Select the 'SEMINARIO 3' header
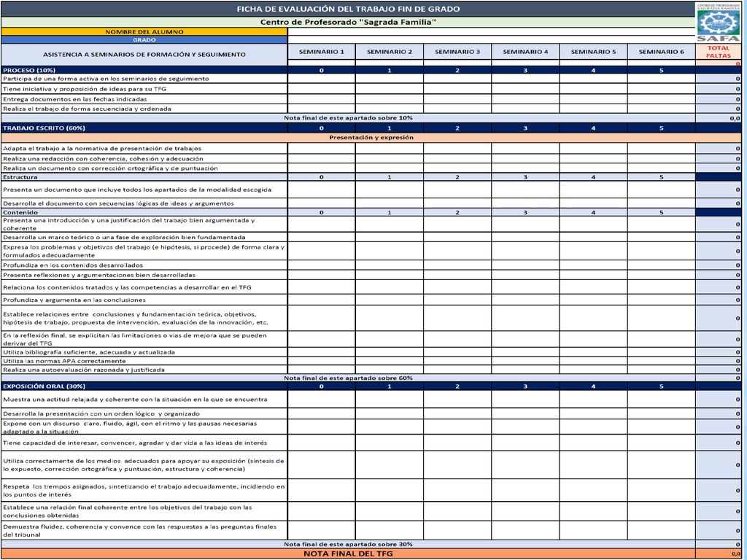The height and width of the screenshot is (560, 747). pos(457,52)
